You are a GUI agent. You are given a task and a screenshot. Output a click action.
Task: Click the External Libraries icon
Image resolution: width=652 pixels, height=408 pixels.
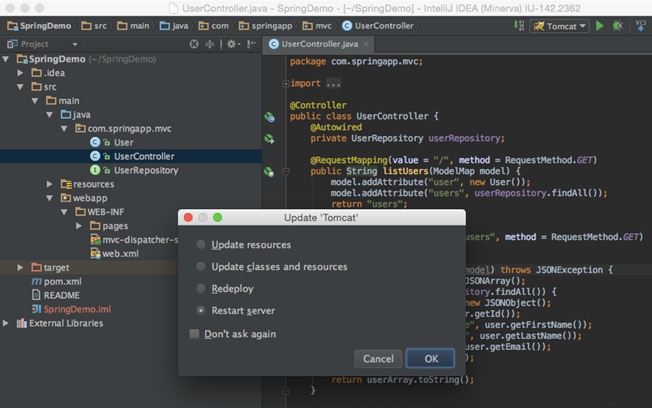(22, 323)
